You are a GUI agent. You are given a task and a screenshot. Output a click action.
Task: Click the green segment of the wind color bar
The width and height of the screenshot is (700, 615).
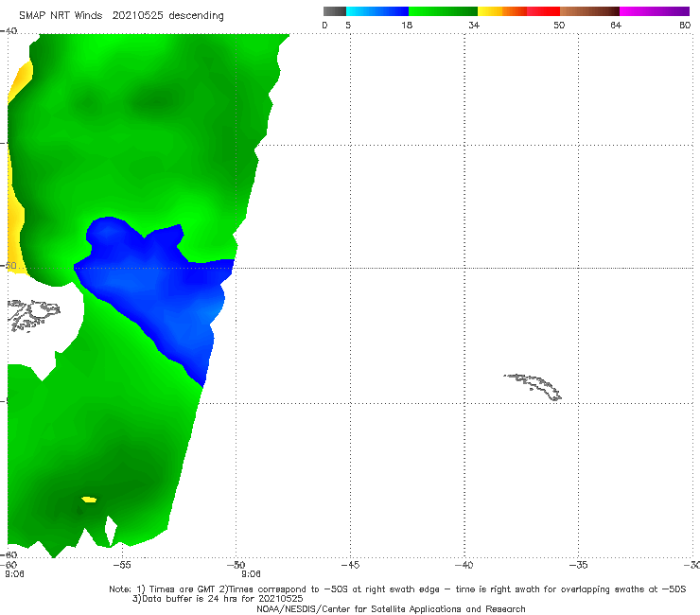443,11
